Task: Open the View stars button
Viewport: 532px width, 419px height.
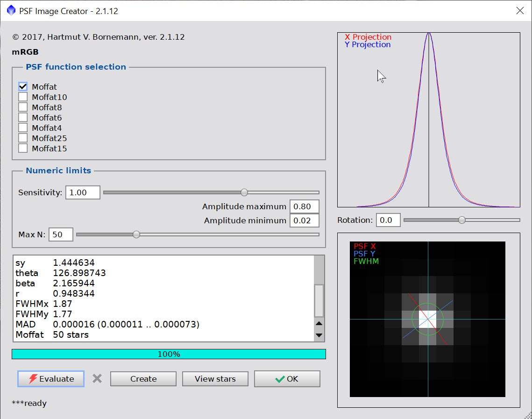Action: 215,379
